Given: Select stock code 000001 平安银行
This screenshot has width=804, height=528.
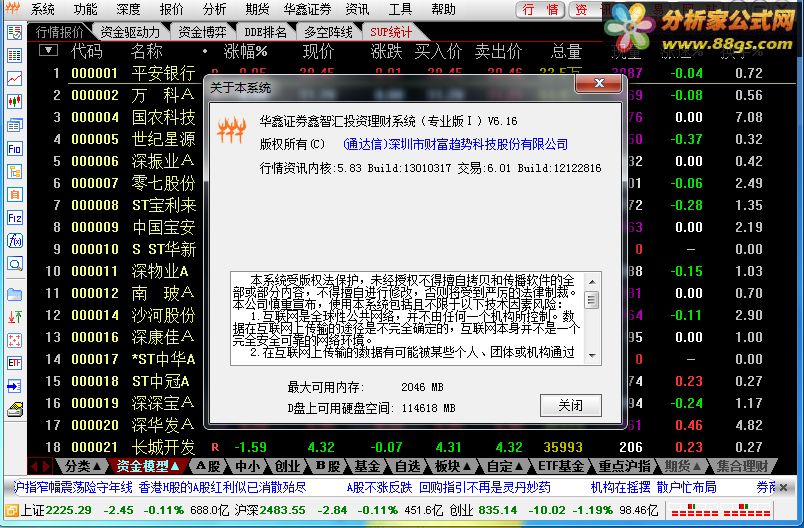Looking at the screenshot, I should click(95, 73).
